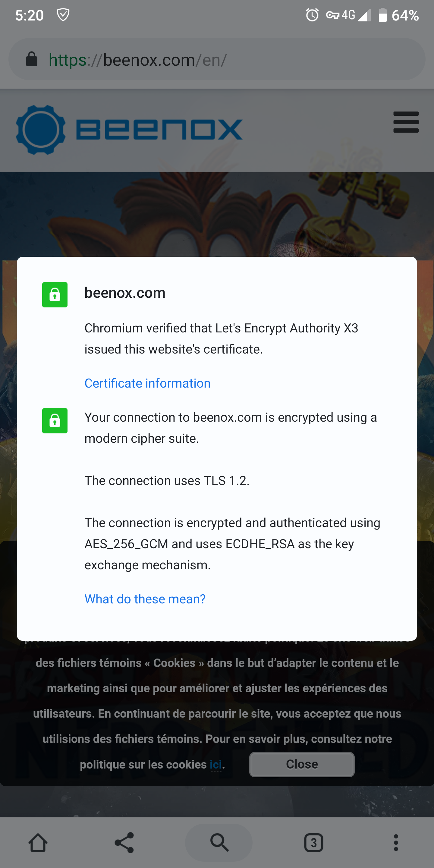Open the Certificate information link
434x868 pixels.
[147, 383]
